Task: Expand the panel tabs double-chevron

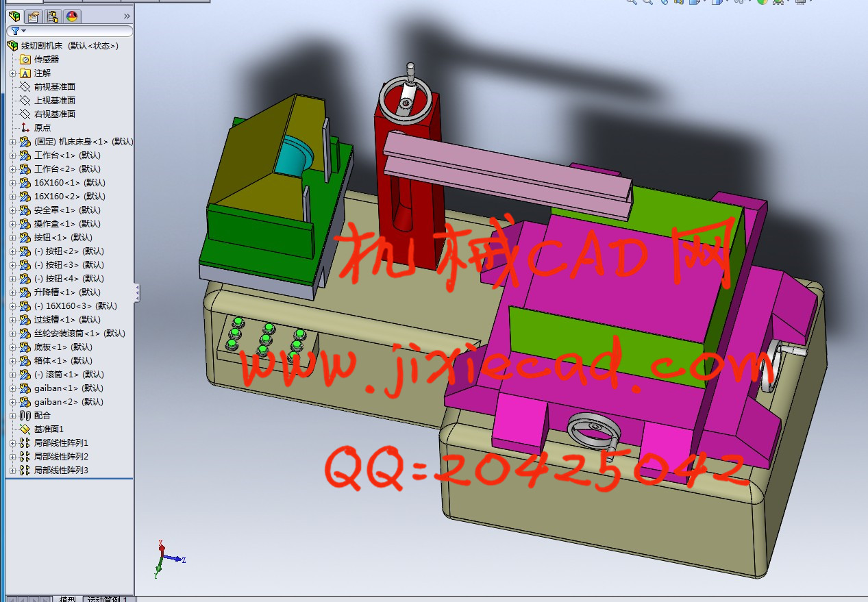Action: click(127, 16)
